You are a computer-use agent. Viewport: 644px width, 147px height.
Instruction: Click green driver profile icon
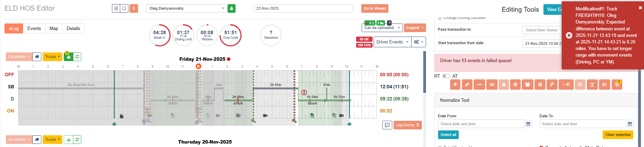click(231, 8)
